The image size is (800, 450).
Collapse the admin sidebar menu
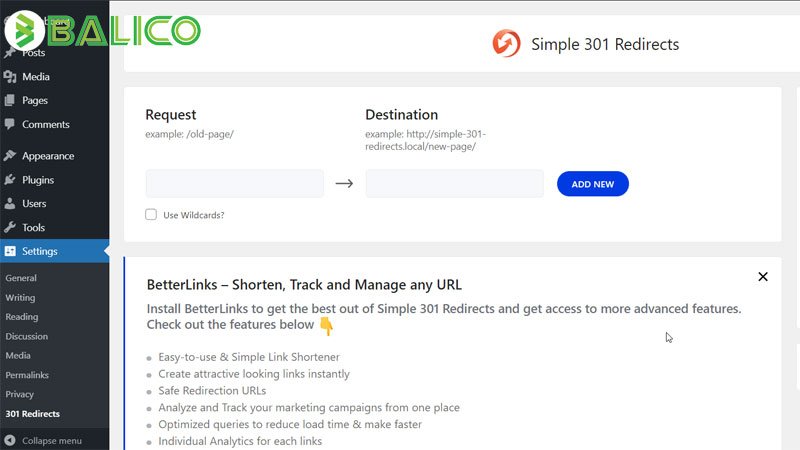pos(52,441)
